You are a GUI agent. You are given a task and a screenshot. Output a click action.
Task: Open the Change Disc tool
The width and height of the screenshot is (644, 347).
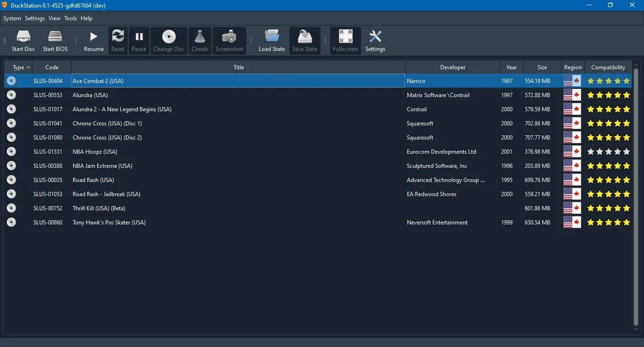point(168,41)
